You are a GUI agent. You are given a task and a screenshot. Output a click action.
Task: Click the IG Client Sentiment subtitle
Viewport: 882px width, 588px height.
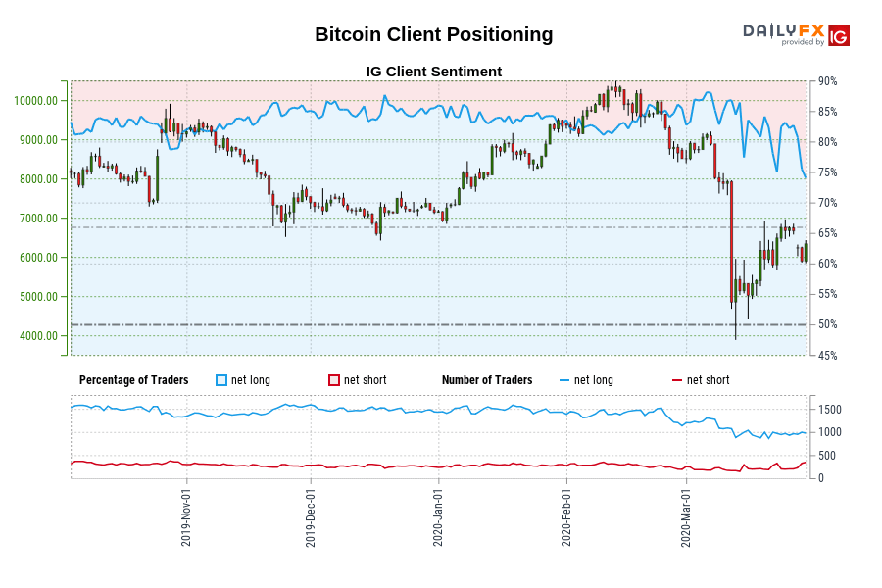pyautogui.click(x=434, y=72)
